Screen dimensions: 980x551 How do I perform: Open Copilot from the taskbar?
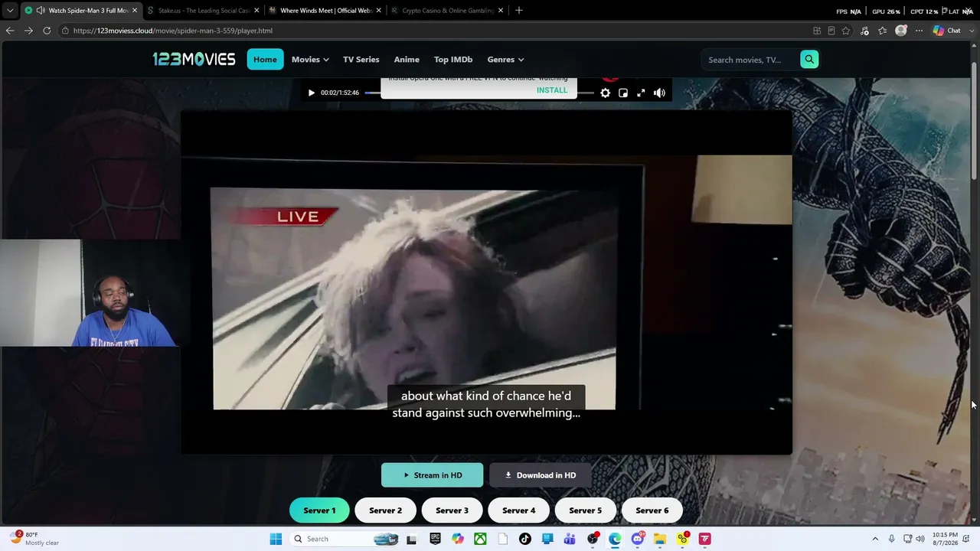click(x=458, y=539)
